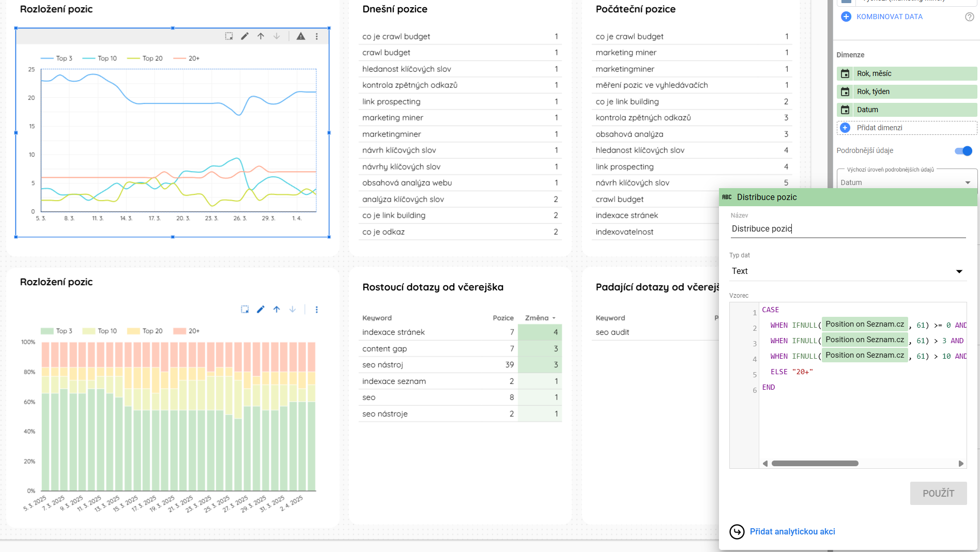Open help icon beside Kombinovat data
The height and width of the screenshot is (552, 980).
click(x=970, y=17)
